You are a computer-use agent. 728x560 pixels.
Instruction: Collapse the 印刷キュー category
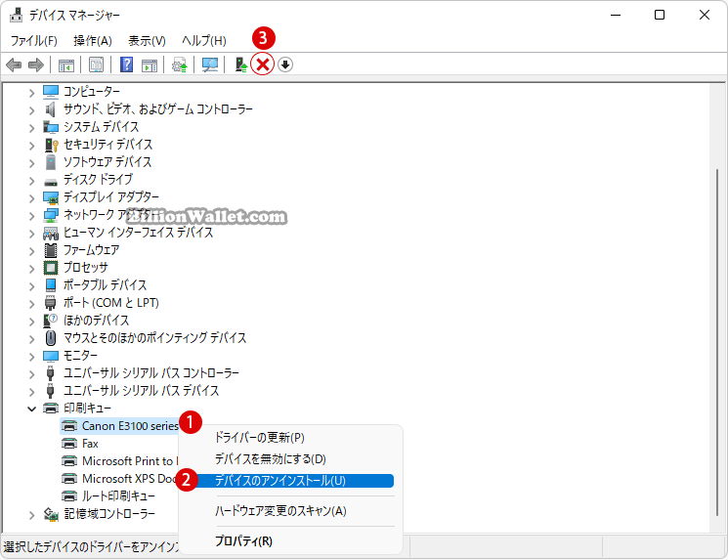(31, 409)
